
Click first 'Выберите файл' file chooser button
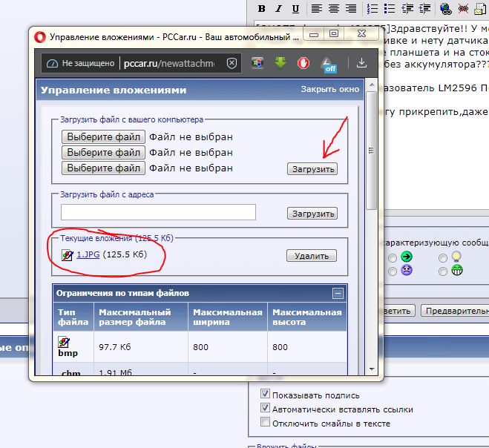click(103, 137)
